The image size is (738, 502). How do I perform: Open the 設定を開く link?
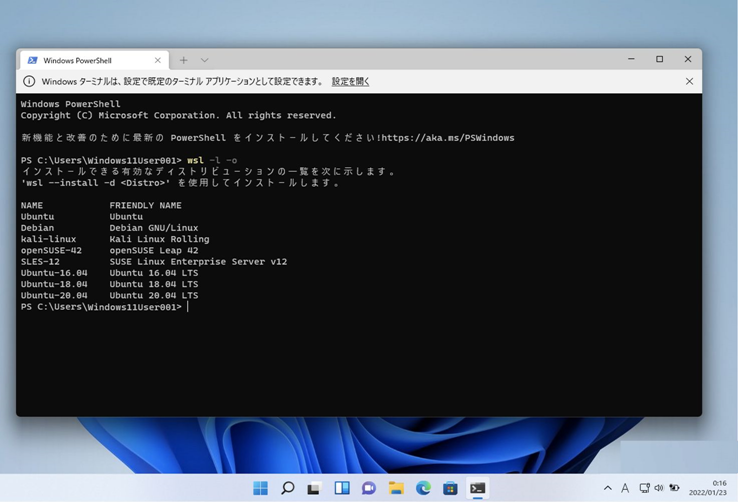[x=350, y=81]
